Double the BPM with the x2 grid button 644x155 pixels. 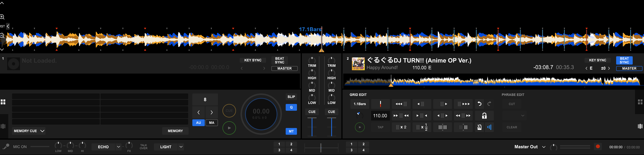click(x=401, y=127)
